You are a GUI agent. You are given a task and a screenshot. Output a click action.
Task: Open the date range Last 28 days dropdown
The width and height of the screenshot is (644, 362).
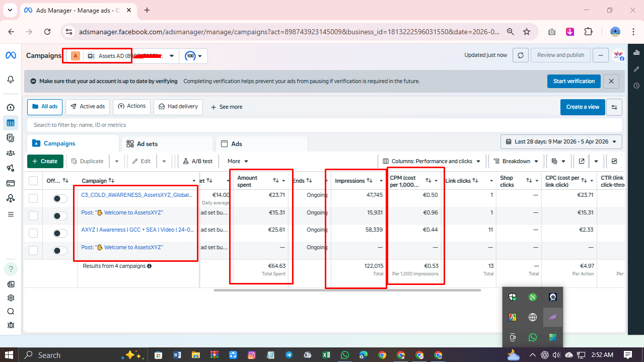(x=561, y=142)
